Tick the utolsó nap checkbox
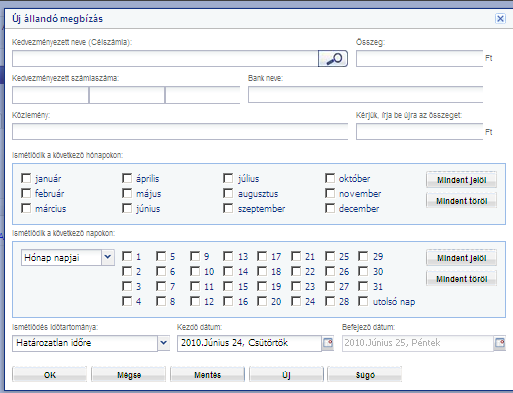Viewport: 513px width, 393px height. 363,301
